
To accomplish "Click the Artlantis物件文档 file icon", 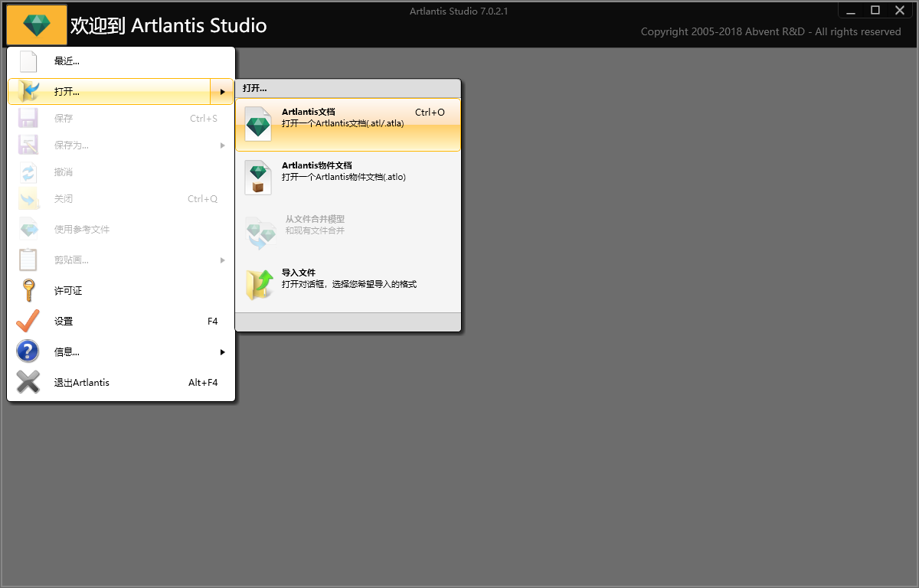I will (x=258, y=177).
